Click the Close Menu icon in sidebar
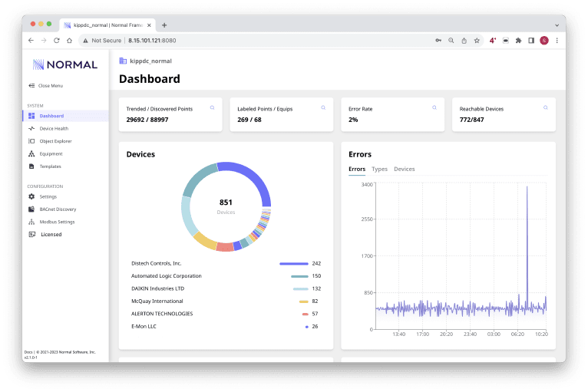Image resolution: width=588 pixels, height=392 pixels. click(x=31, y=86)
